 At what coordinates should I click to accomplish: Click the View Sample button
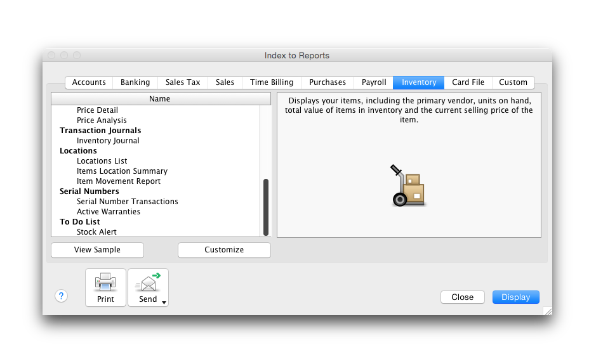click(x=97, y=250)
